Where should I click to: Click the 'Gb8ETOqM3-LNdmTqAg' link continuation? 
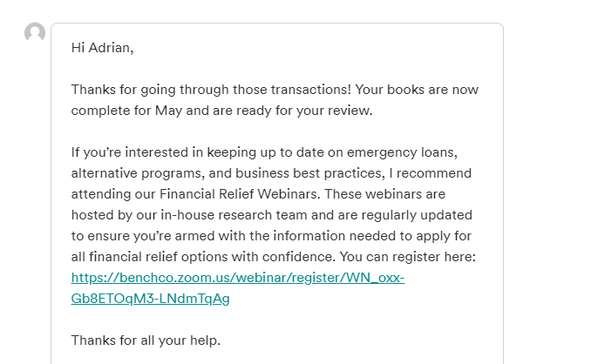[x=150, y=299]
